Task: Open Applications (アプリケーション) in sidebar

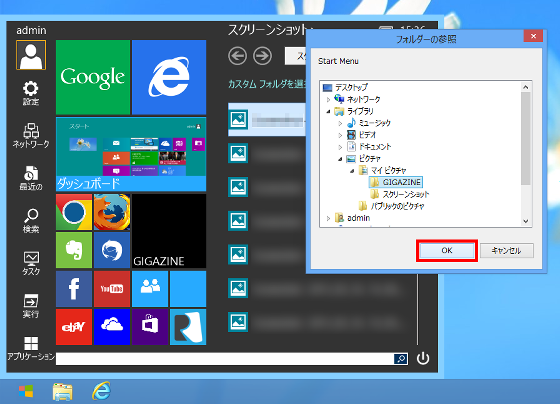Action: (31, 348)
